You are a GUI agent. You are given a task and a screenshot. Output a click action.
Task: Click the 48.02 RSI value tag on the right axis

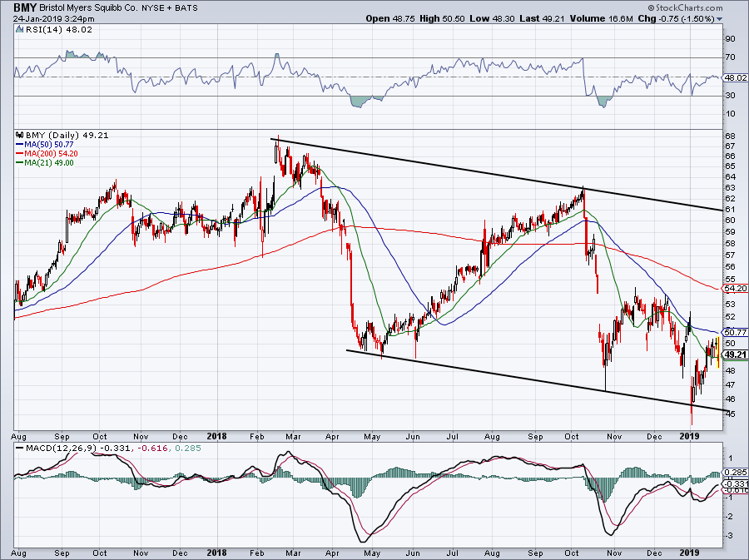736,77
